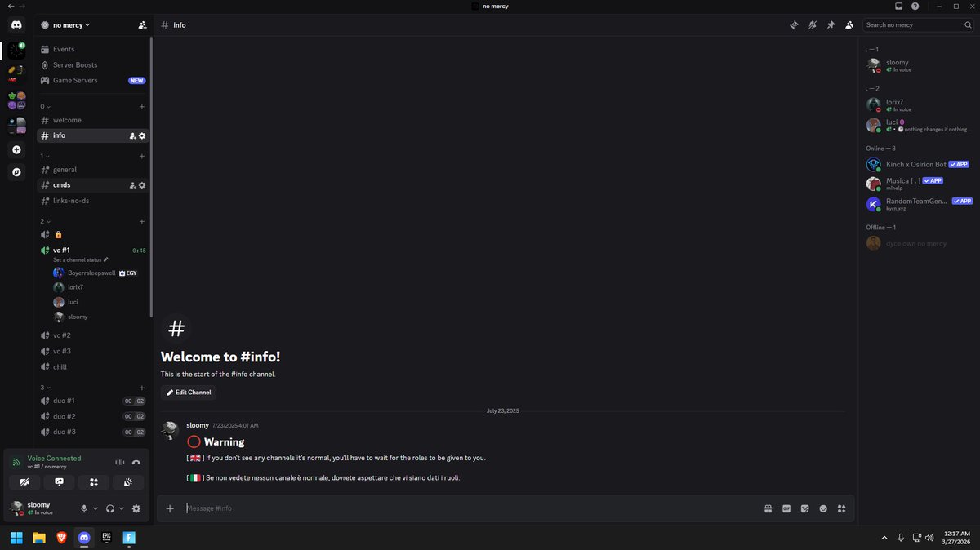980x550 pixels.
Task: Click attachment plus button in message bar
Action: (170, 508)
